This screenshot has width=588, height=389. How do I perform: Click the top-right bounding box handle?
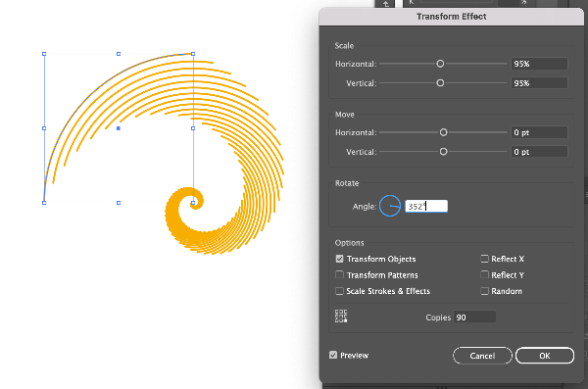tap(193, 54)
